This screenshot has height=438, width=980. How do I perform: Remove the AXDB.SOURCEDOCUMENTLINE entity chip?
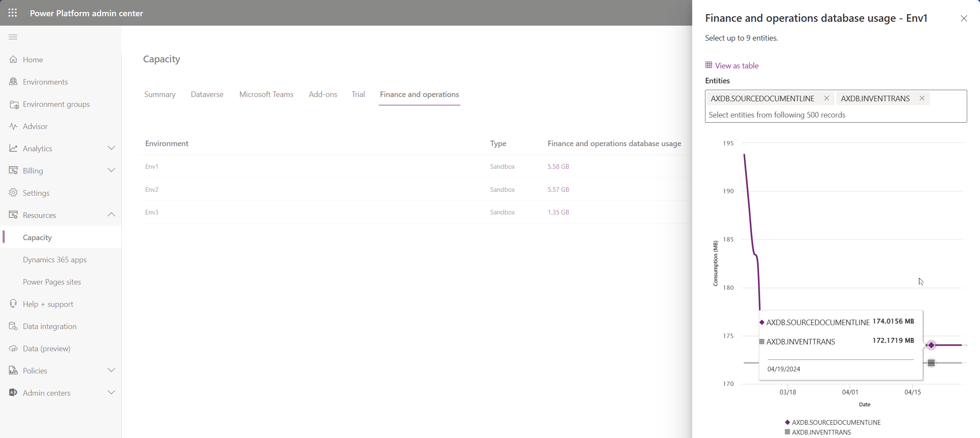pos(826,98)
